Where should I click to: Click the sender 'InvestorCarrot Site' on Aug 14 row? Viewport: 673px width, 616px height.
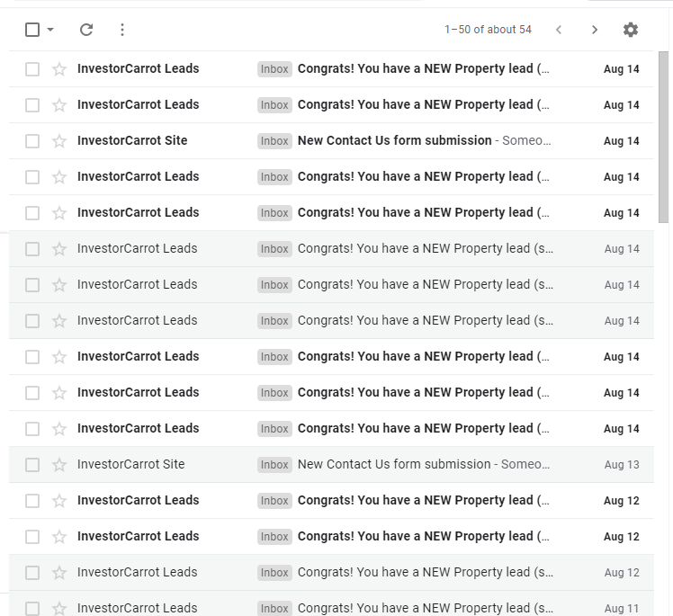click(132, 140)
